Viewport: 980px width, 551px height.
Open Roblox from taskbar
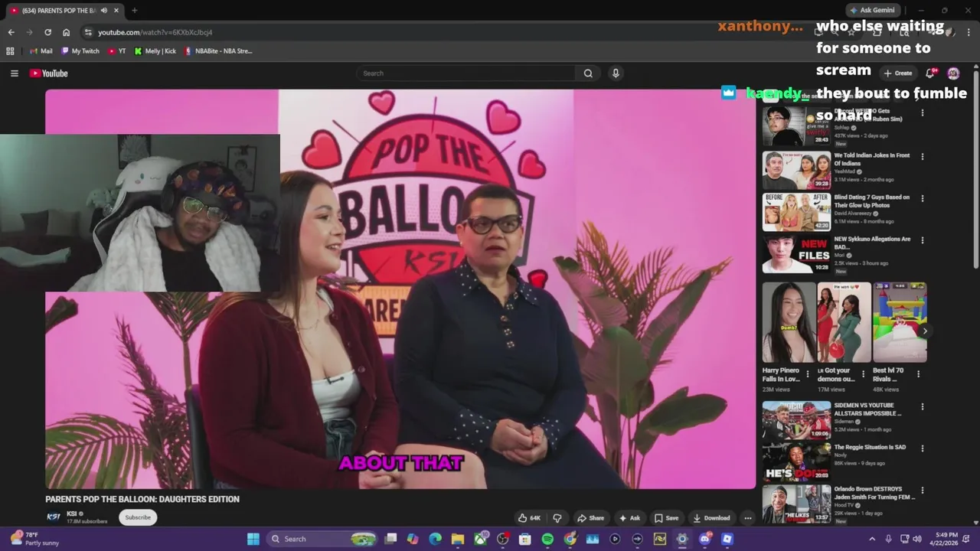point(727,539)
